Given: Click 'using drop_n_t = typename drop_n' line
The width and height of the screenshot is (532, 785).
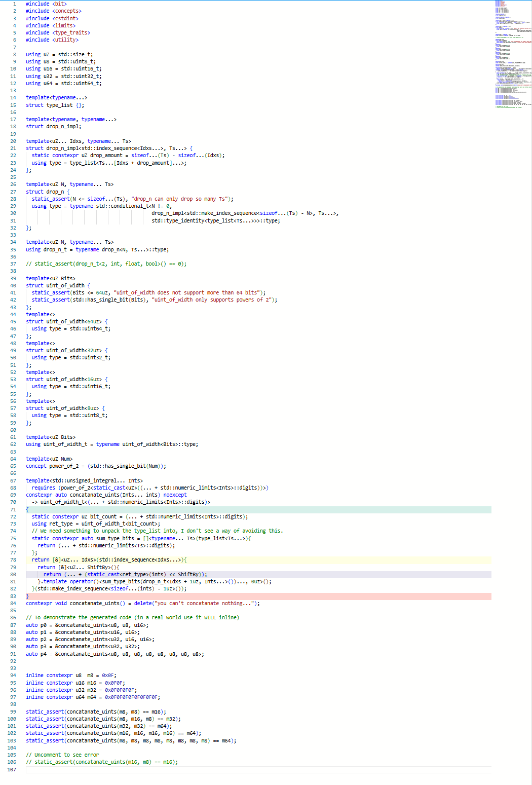Looking at the screenshot, I should (x=97, y=250).
